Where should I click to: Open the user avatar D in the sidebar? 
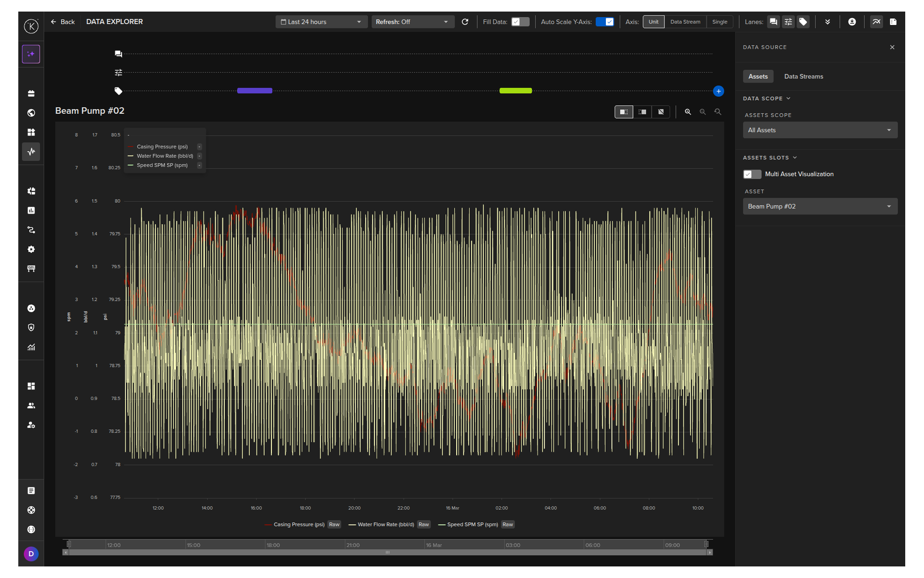(31, 554)
